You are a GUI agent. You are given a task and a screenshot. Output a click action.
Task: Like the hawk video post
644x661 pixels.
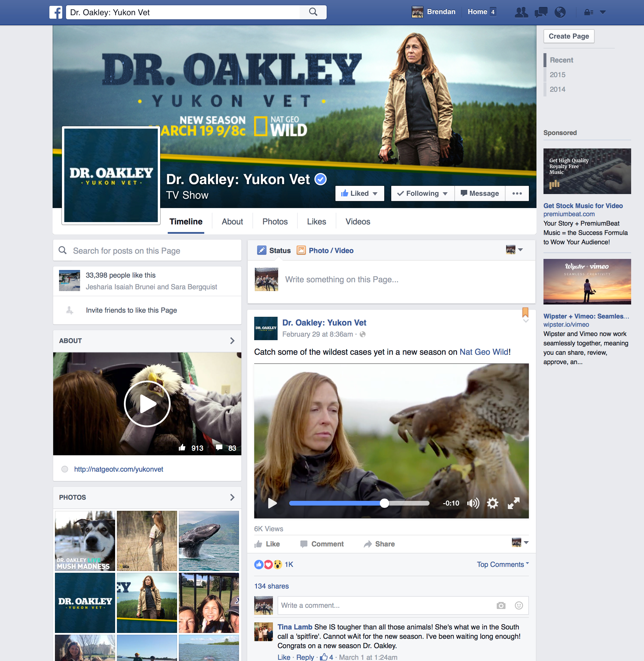[x=267, y=544]
